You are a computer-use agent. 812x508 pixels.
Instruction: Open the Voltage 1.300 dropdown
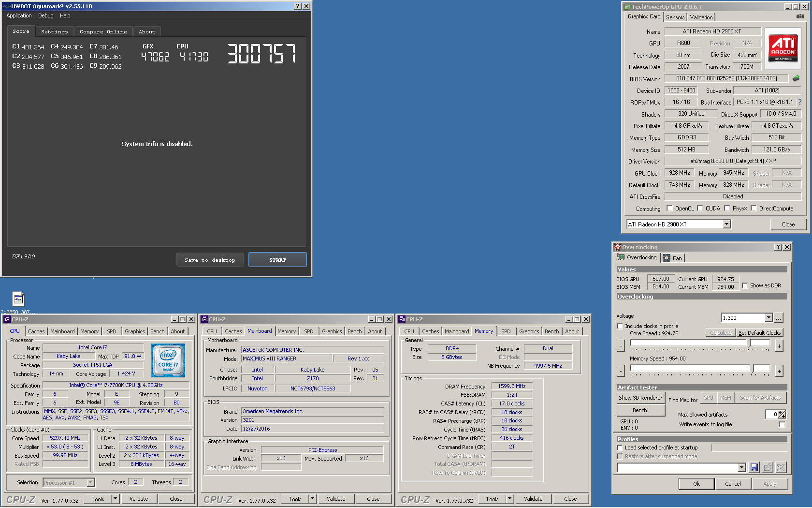768,318
